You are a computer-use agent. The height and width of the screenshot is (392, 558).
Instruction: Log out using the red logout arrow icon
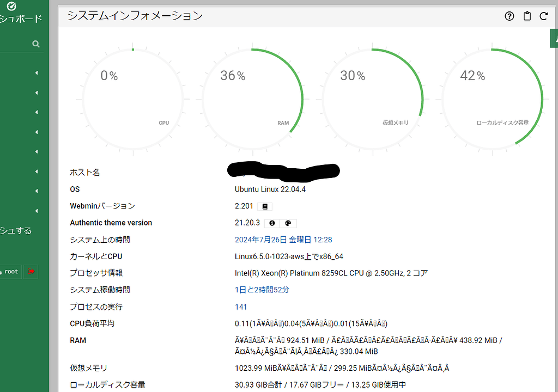[x=31, y=272]
